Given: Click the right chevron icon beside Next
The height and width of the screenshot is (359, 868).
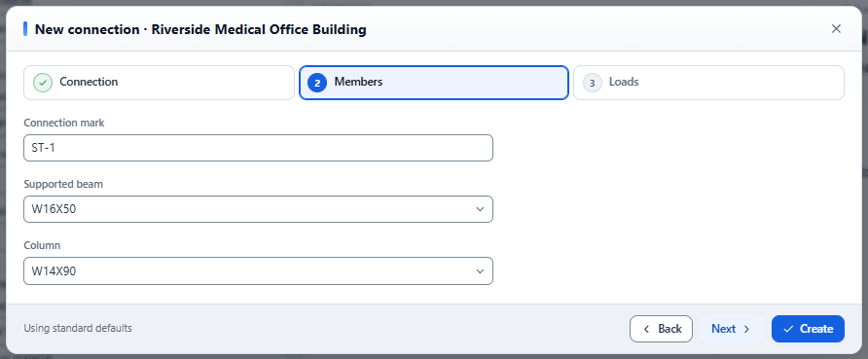Looking at the screenshot, I should pos(746,329).
